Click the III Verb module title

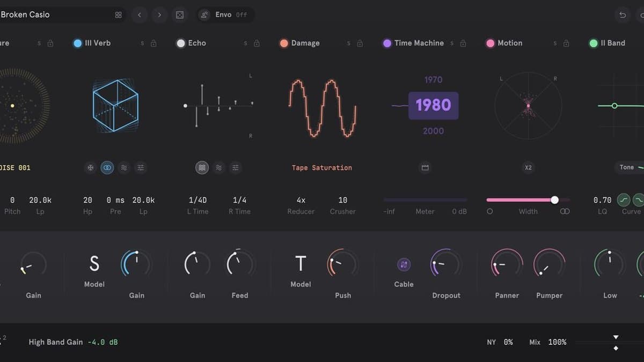coord(98,43)
